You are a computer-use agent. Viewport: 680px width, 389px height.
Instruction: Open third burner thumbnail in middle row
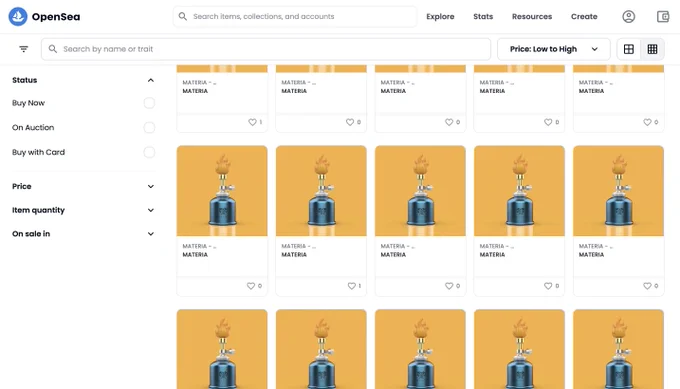(420, 191)
